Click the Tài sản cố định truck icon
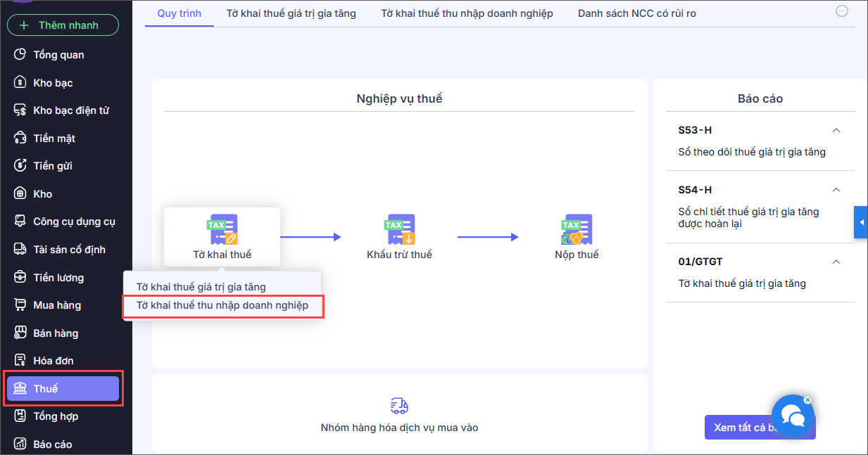868x455 pixels. [20, 250]
